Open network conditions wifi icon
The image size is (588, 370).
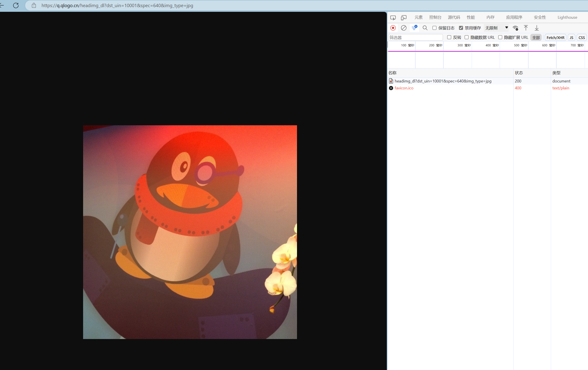[516, 28]
